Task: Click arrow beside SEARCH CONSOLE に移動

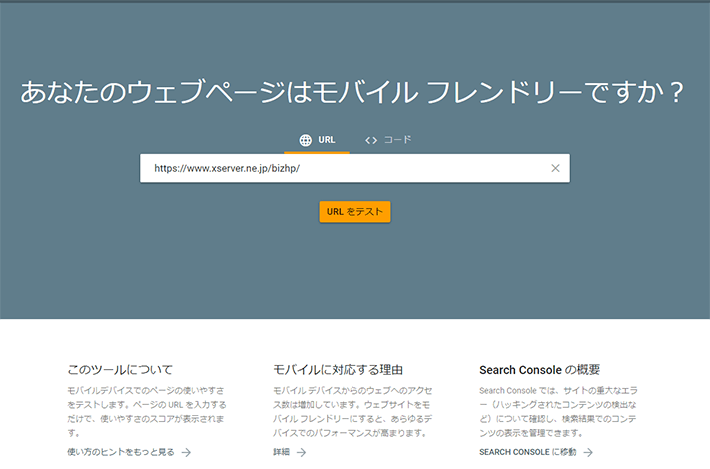Action: point(588,452)
